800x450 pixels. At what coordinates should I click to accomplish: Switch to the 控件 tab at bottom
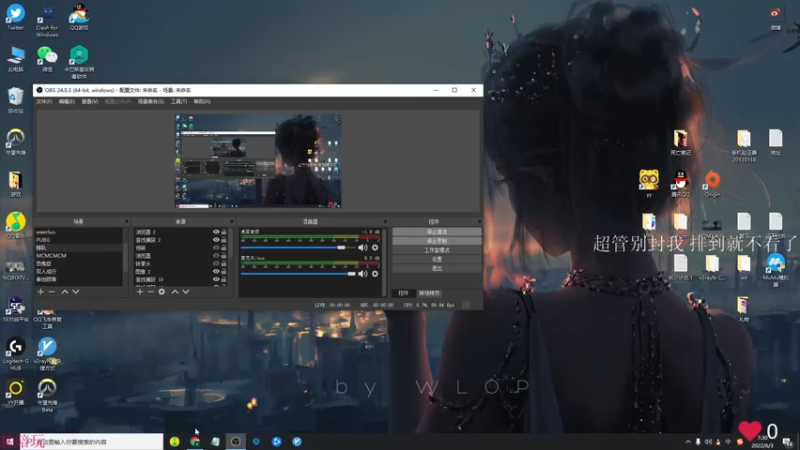click(x=403, y=293)
